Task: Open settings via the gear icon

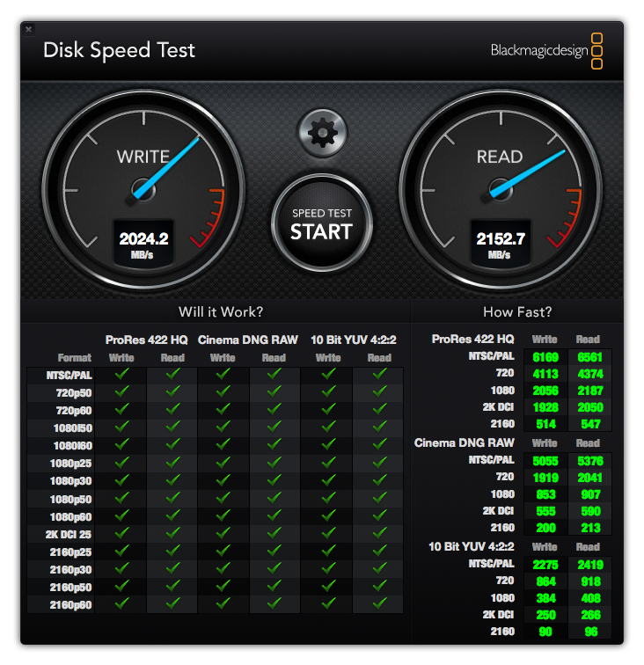Action: pos(322,133)
